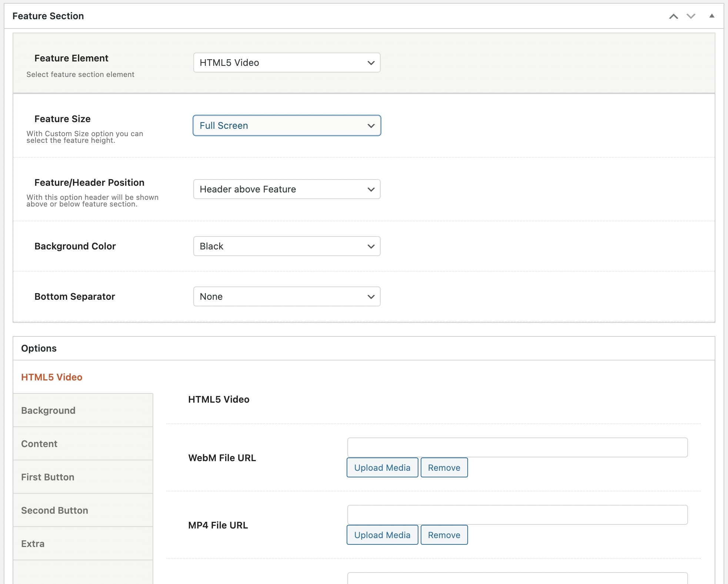Click Remove next to MP4 File URL
728x584 pixels.
(444, 535)
